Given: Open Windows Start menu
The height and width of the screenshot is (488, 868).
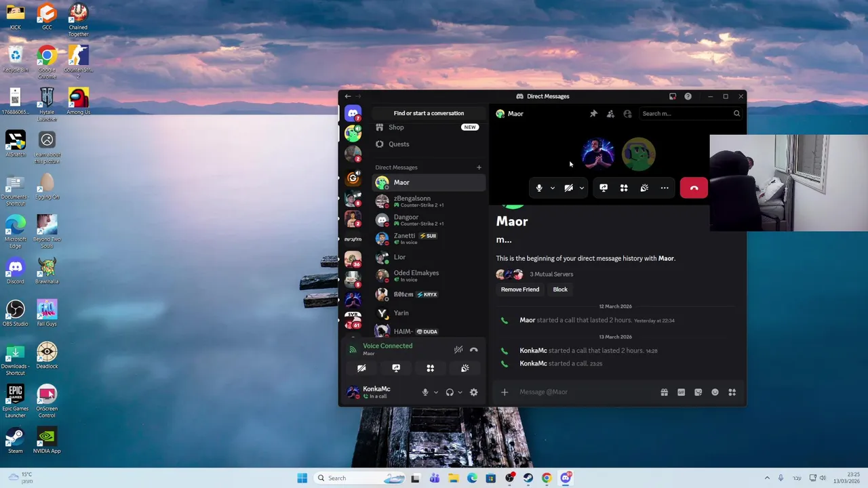Looking at the screenshot, I should (x=302, y=478).
